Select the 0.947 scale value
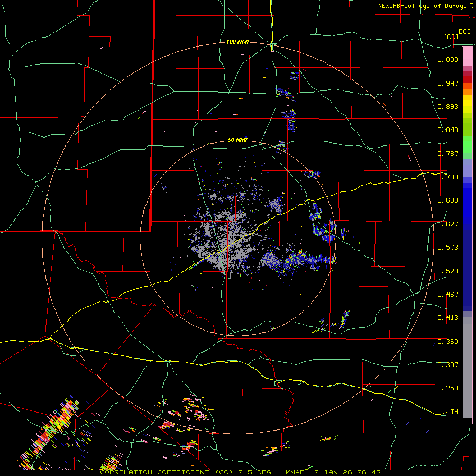Image resolution: width=476 pixels, height=476 pixels. (448, 83)
